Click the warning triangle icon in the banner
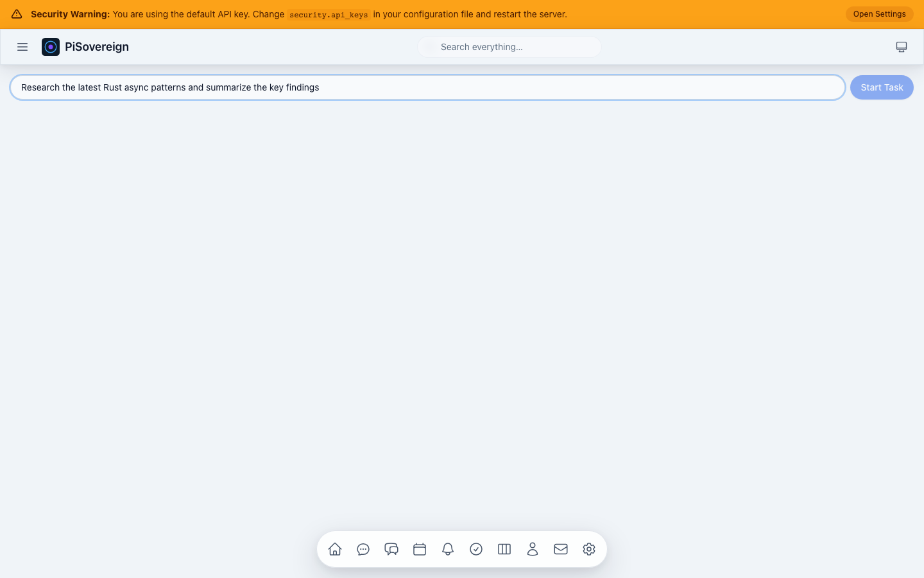 pyautogui.click(x=16, y=13)
